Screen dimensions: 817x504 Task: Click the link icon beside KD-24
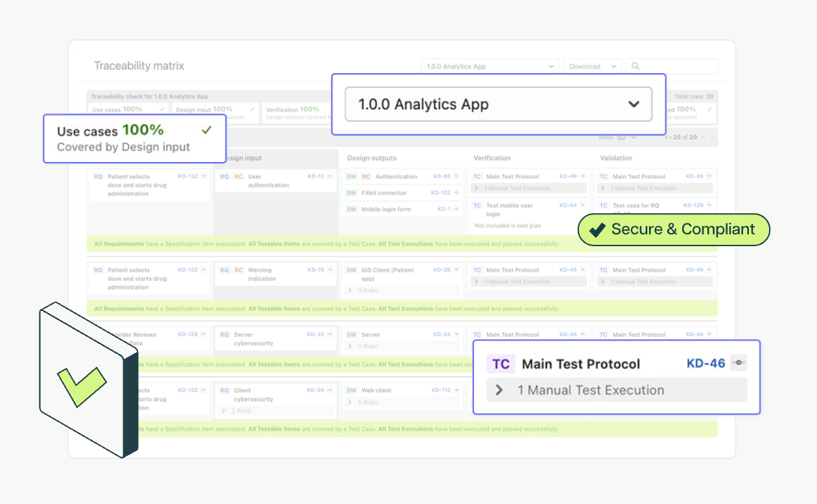coord(456,335)
